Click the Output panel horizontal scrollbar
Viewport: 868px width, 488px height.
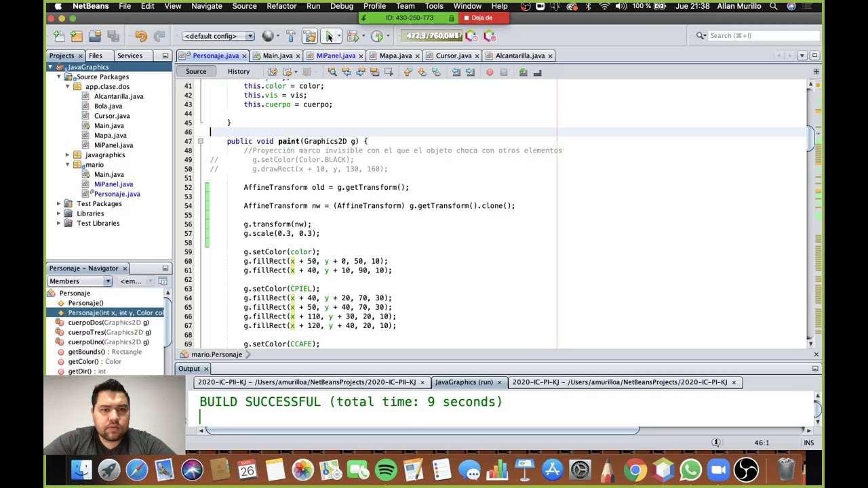pos(422,430)
